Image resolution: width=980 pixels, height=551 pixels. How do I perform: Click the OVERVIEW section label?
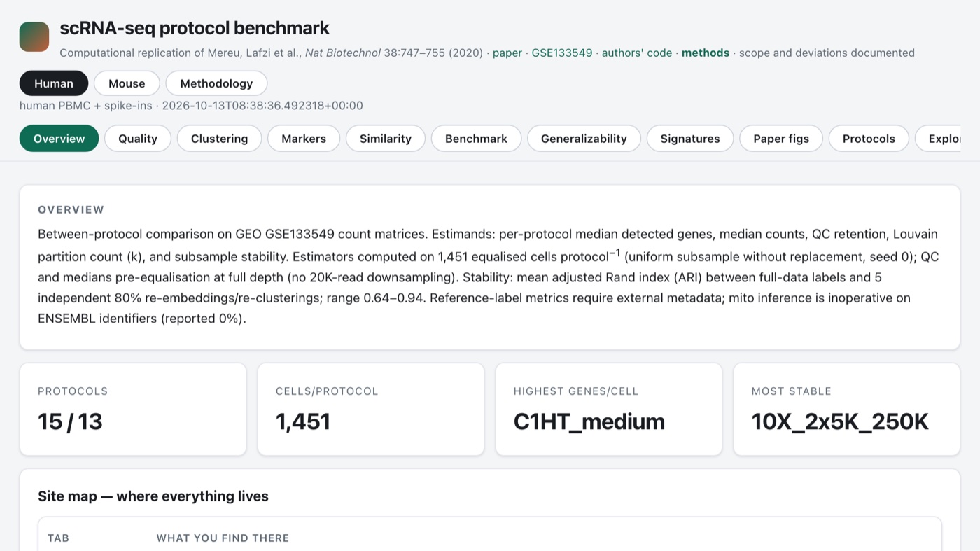point(71,209)
